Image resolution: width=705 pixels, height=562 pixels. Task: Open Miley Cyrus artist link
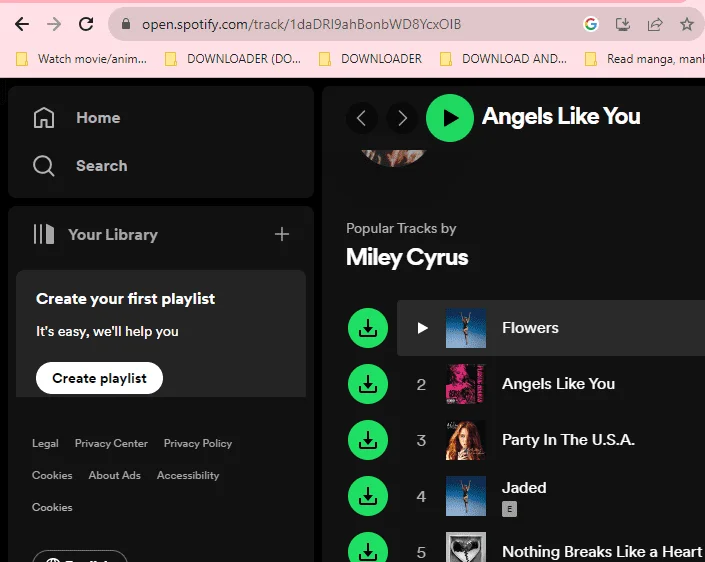point(407,258)
